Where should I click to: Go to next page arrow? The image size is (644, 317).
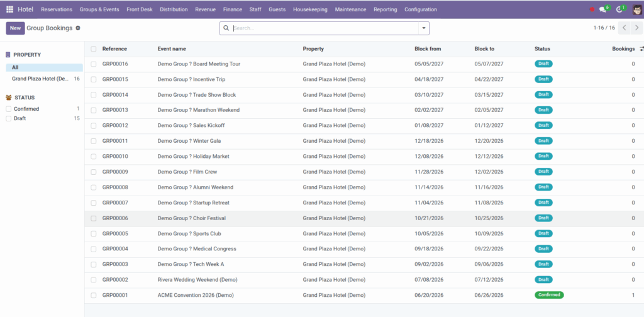pyautogui.click(x=636, y=28)
